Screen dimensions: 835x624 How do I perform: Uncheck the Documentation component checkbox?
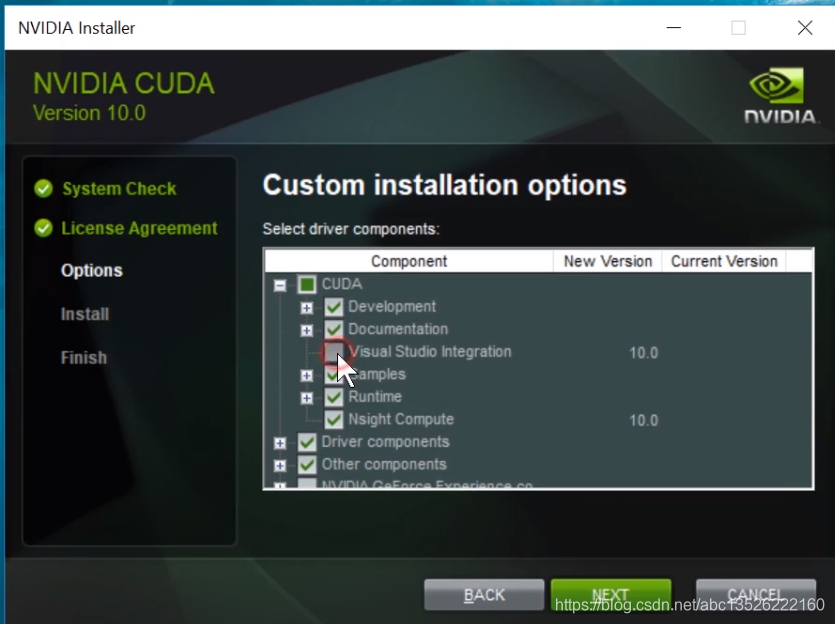pyautogui.click(x=334, y=329)
